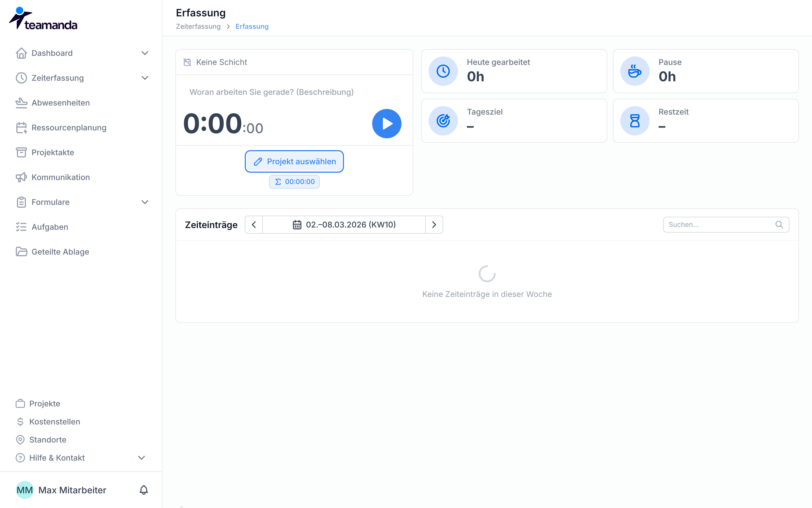
Task: Click the Projekt auswählen button
Action: pyautogui.click(x=294, y=161)
